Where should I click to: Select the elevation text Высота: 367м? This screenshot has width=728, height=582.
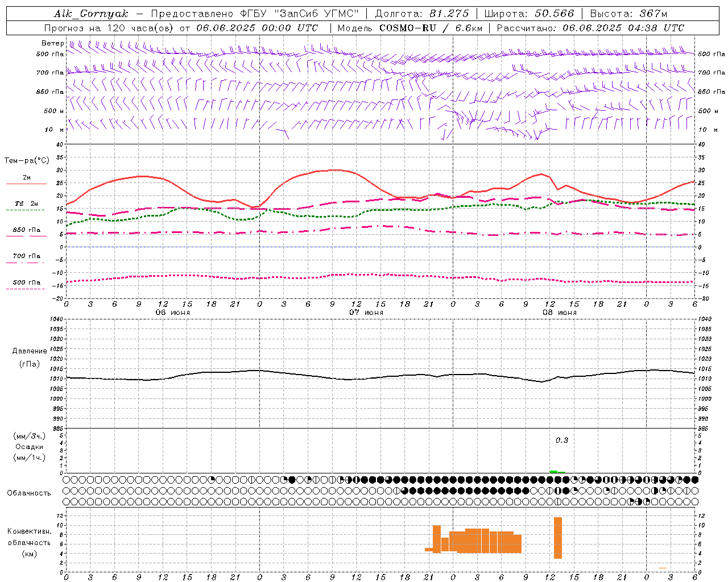pos(628,14)
